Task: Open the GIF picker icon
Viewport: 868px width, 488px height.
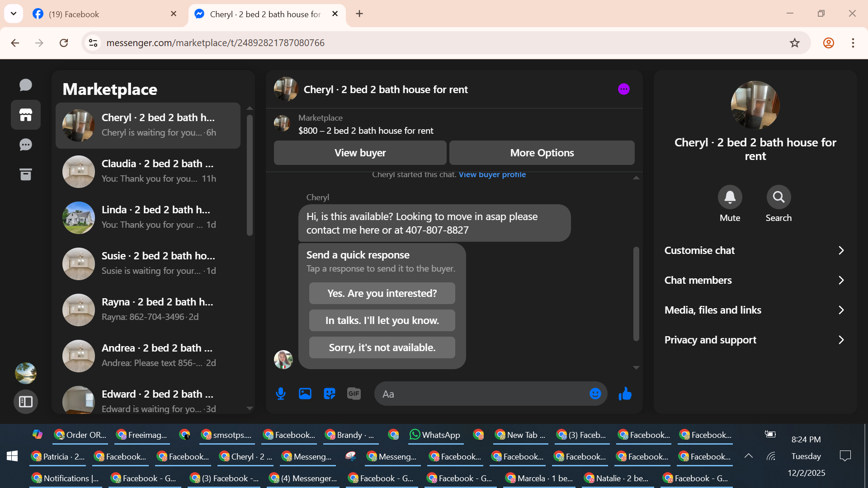Action: coord(354,394)
